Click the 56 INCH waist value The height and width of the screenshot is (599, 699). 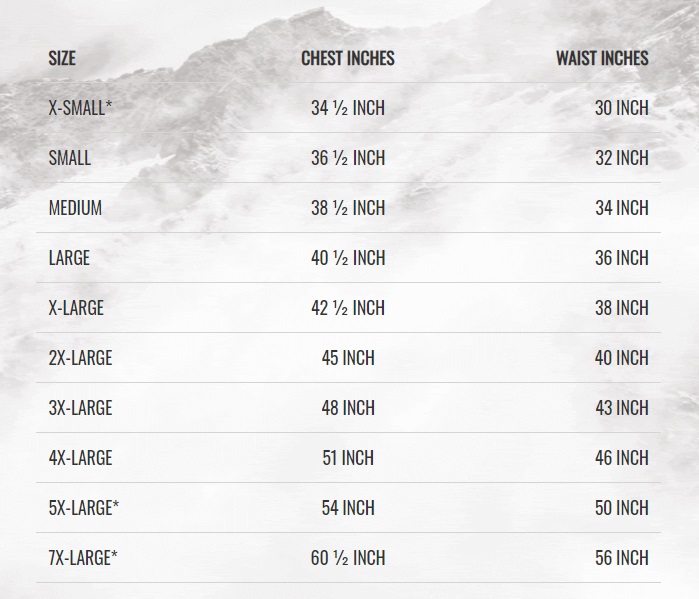pyautogui.click(x=622, y=558)
